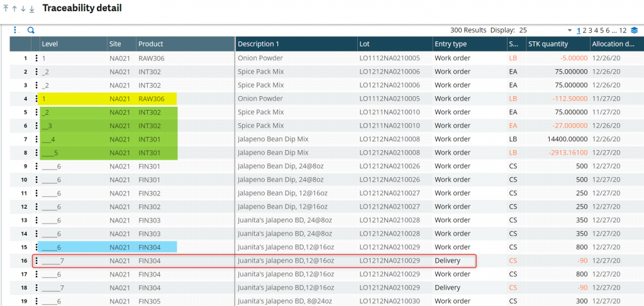Select the yellow highlighted RAW306 cell
This screenshot has width=644, height=306.
tap(151, 99)
